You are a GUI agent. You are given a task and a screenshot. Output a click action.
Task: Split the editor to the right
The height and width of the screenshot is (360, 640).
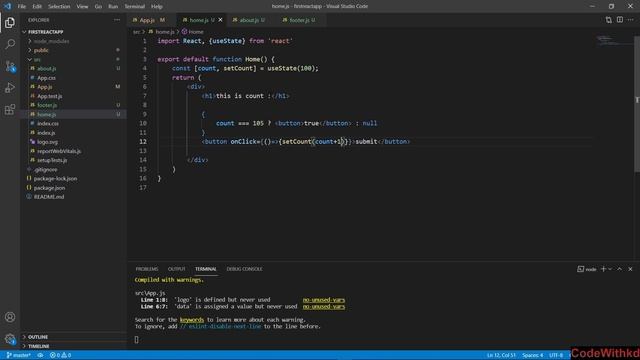[620, 20]
